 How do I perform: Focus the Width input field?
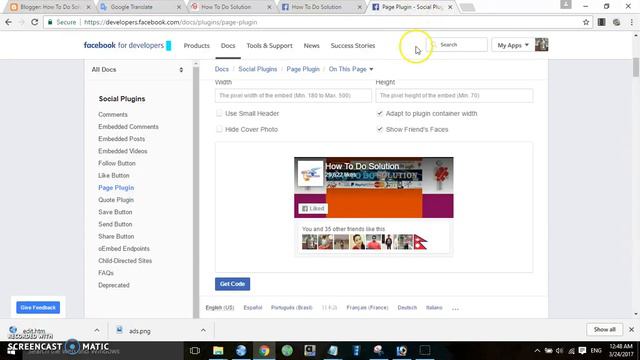point(293,96)
